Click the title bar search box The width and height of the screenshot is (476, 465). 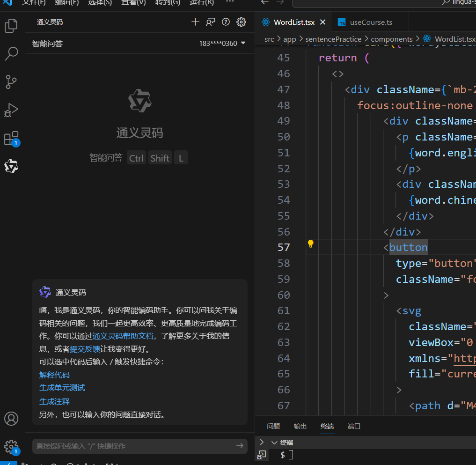384,2
